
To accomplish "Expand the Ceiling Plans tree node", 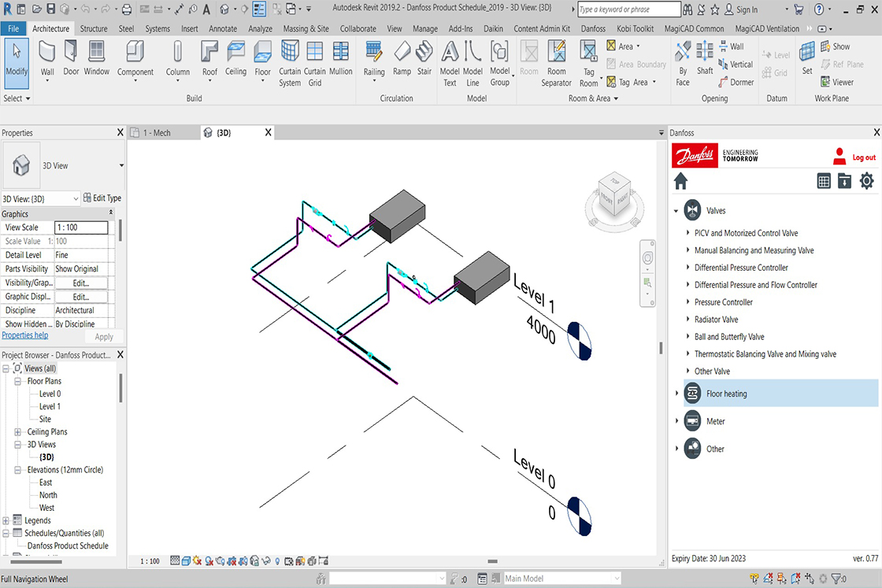I will click(18, 432).
